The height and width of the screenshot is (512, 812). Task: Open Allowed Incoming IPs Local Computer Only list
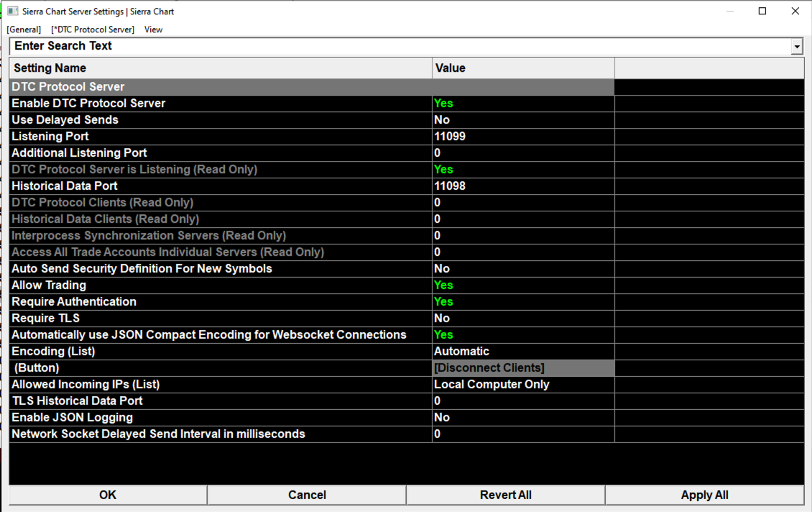click(x=524, y=385)
